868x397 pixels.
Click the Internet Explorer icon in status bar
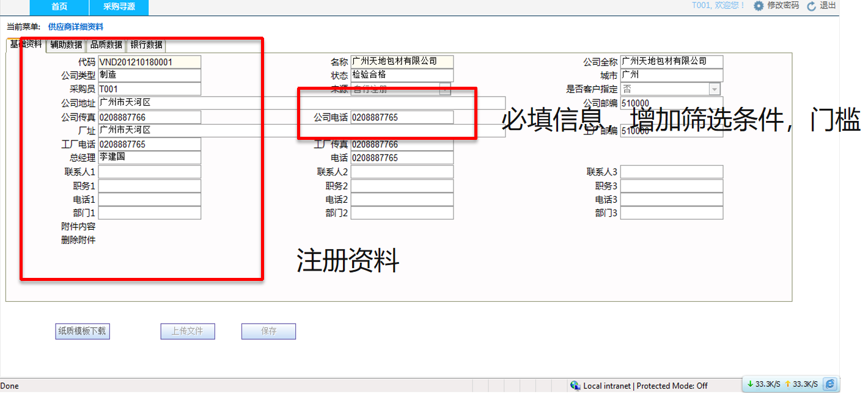830,384
